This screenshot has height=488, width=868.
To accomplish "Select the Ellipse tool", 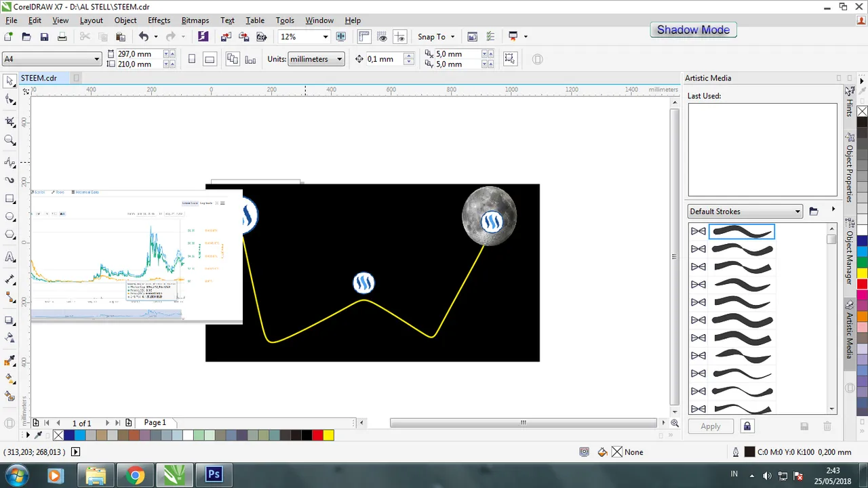I will 10,217.
